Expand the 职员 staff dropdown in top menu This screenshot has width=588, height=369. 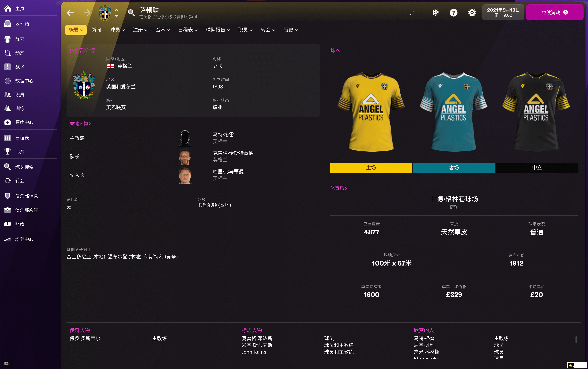(245, 30)
